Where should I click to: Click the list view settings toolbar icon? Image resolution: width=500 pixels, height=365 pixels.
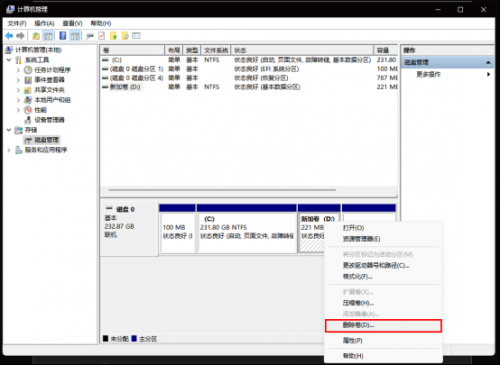(x=136, y=36)
